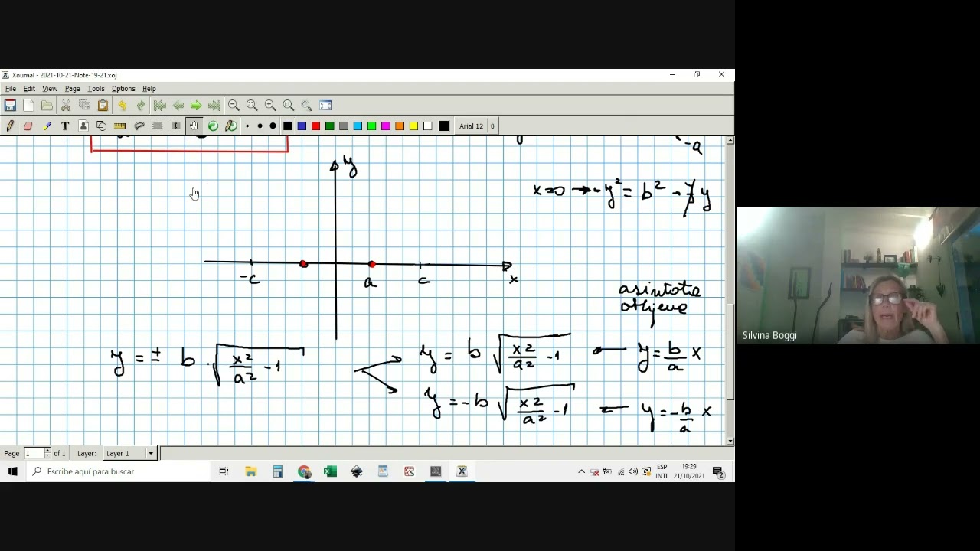Pick the magenta color swatch
Screen dimensions: 980x551
(x=386, y=126)
